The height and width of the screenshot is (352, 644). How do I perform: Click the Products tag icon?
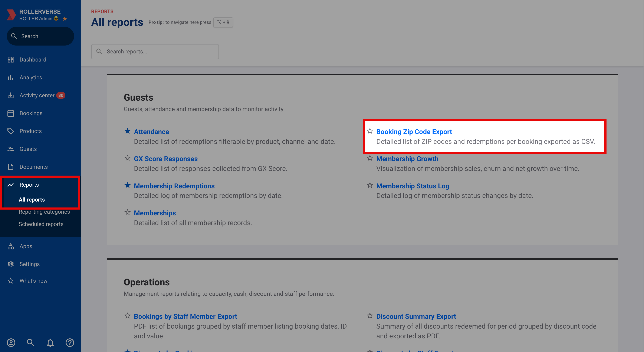(x=10, y=131)
